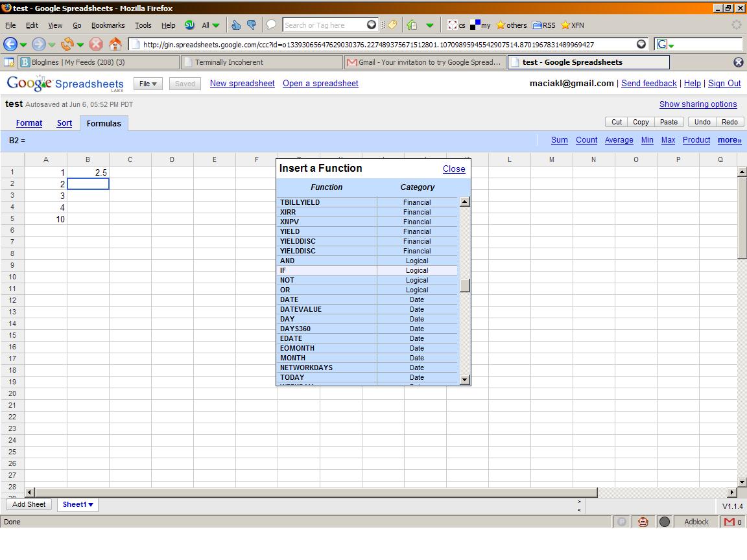
Task: Click the more» functions link
Action: coord(729,140)
